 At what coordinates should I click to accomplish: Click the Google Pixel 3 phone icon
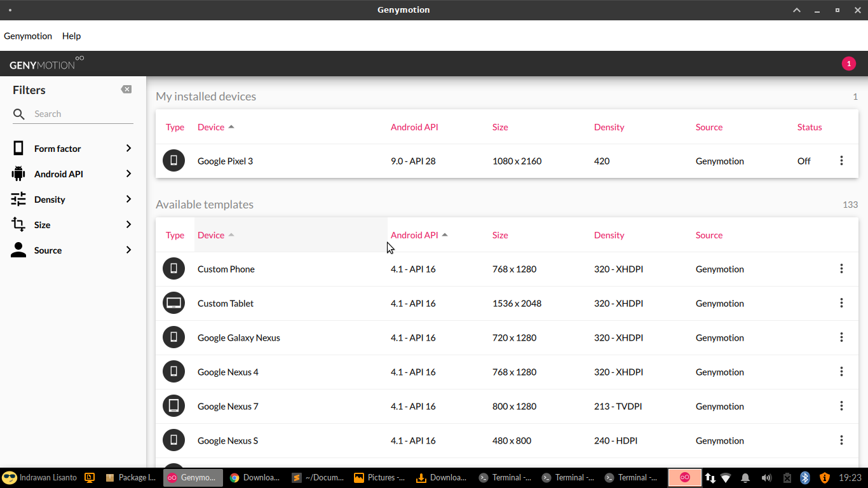coord(173,161)
